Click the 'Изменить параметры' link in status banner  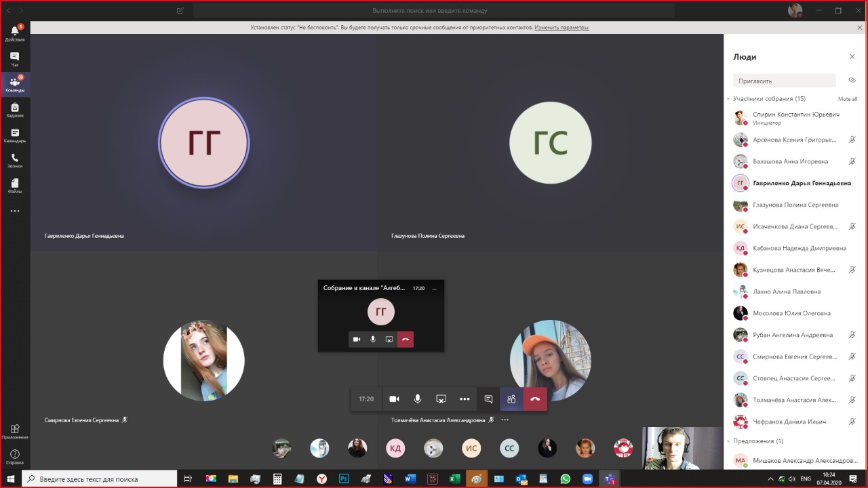pyautogui.click(x=561, y=28)
